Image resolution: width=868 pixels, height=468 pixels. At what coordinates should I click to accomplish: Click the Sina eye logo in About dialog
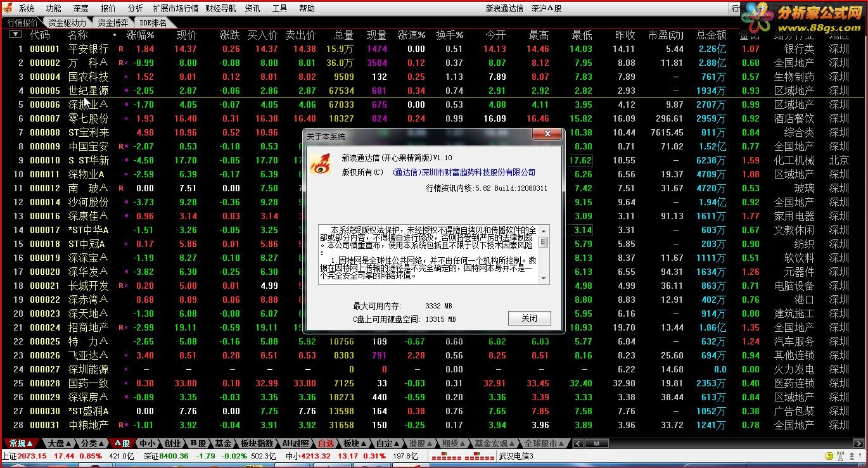(x=320, y=163)
